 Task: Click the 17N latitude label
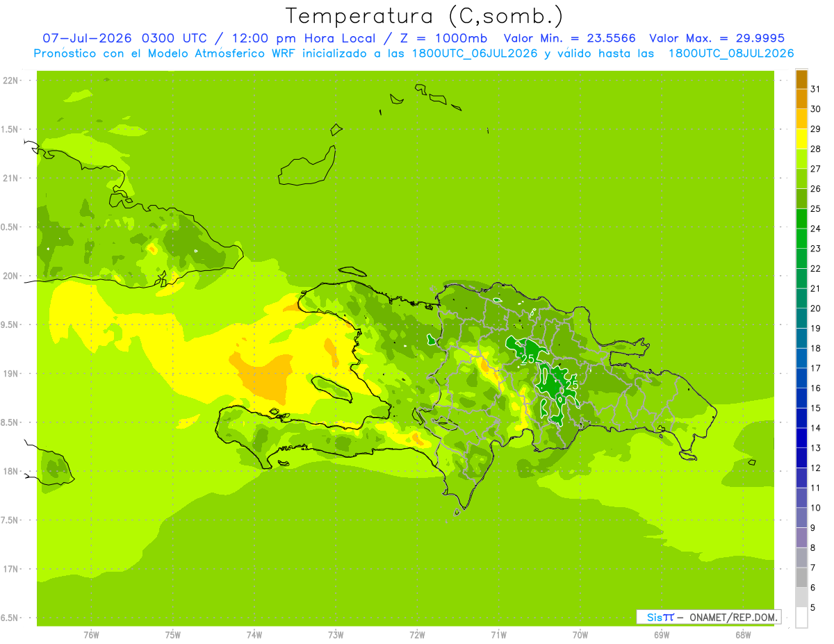[x=11, y=569]
